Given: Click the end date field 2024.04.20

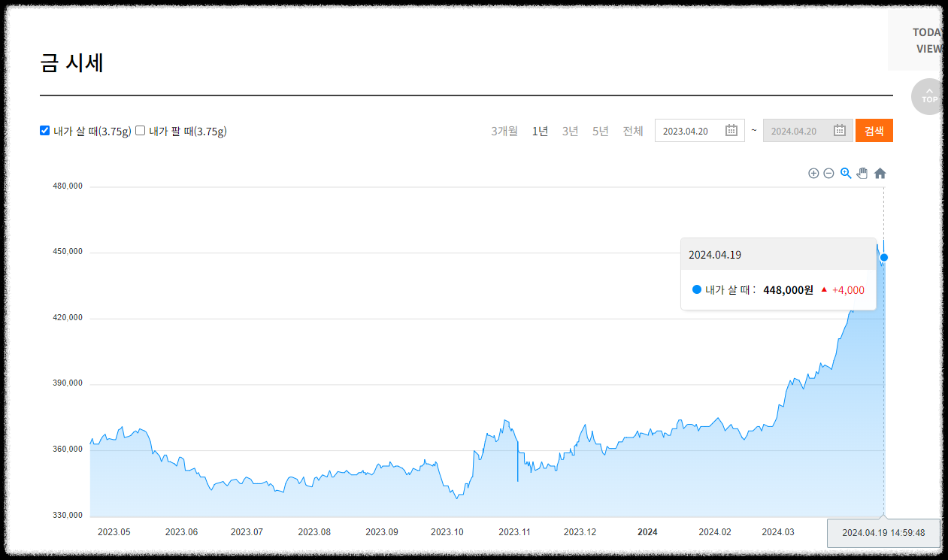Looking at the screenshot, I should pos(808,131).
